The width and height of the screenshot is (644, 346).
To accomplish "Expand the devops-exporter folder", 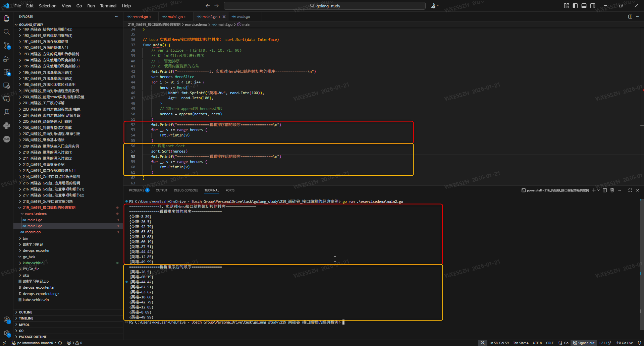I will click(36, 250).
